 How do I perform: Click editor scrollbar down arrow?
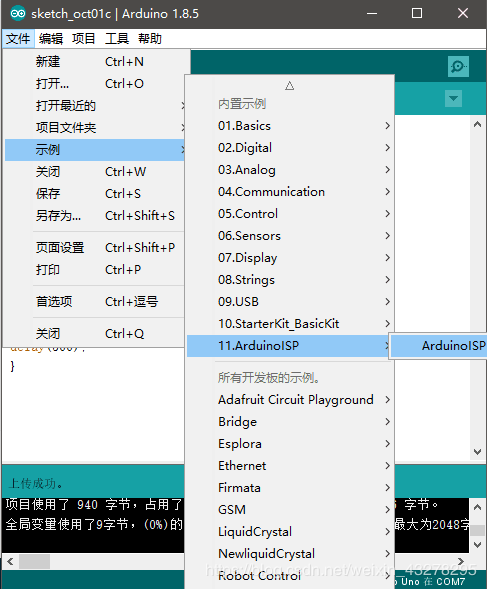pyautogui.click(x=477, y=452)
